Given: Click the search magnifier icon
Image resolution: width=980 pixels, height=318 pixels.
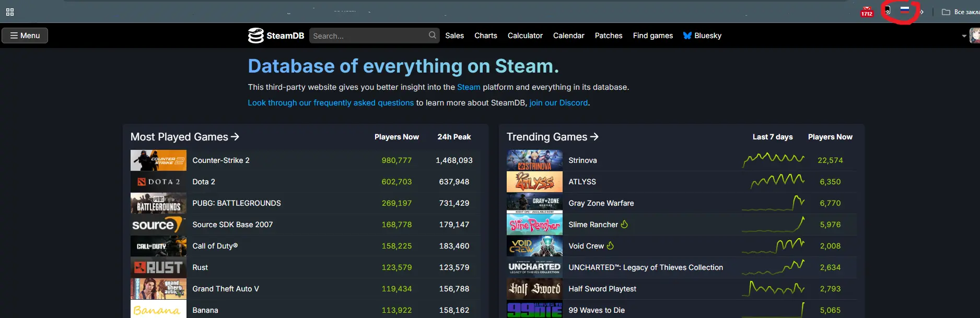Looking at the screenshot, I should pos(433,36).
